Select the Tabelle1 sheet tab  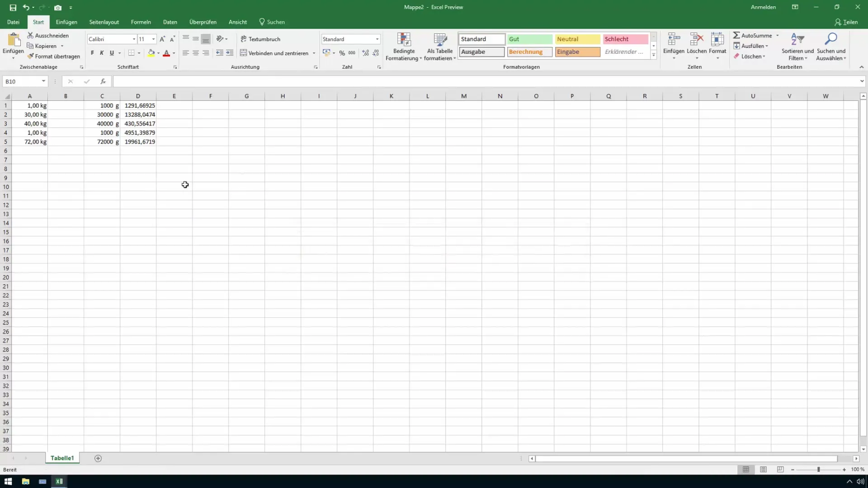62,458
